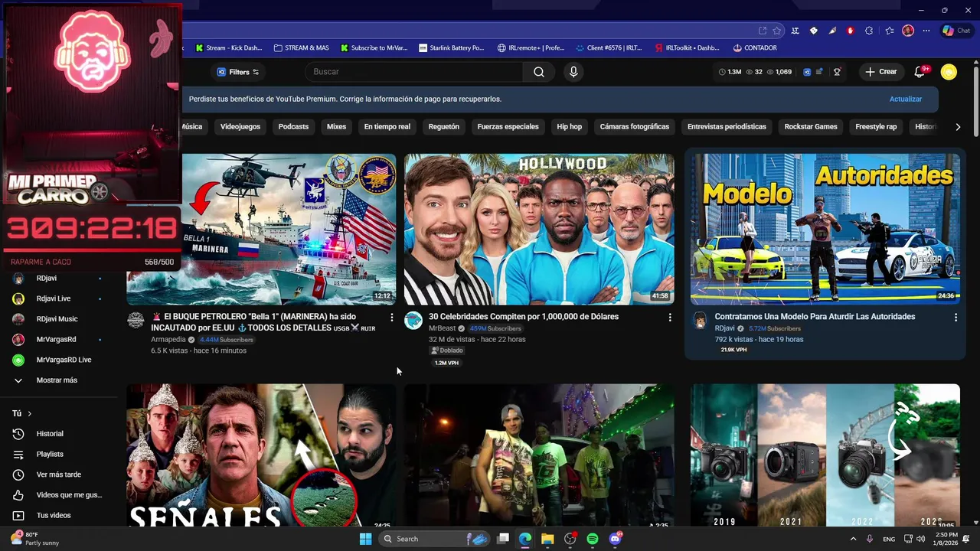
Task: Click the YouTube search magnifier button
Action: tap(539, 72)
